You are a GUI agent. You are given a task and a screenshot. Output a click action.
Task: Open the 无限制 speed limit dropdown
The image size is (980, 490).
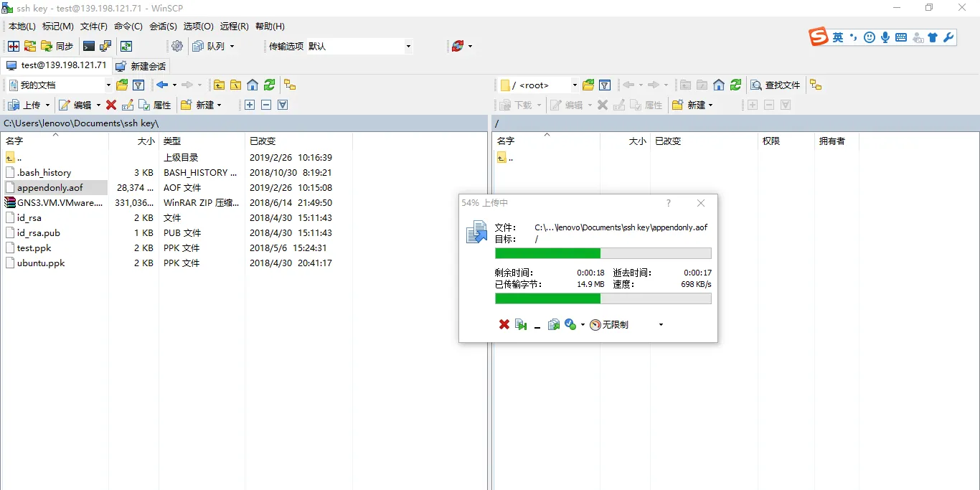[x=660, y=324]
